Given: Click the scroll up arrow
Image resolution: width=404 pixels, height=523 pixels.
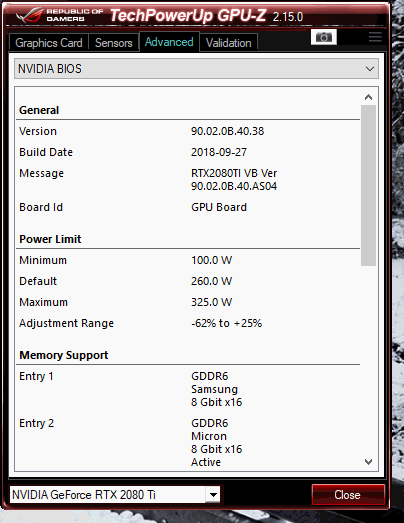Looking at the screenshot, I should tap(368, 97).
